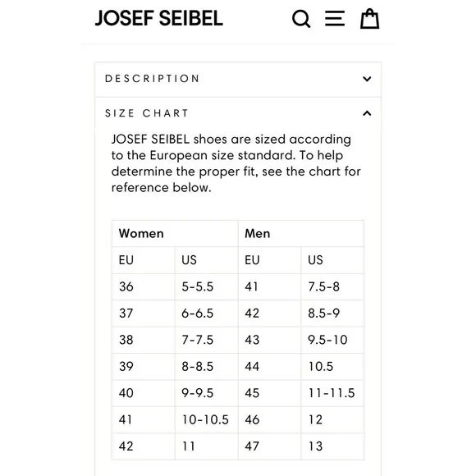
Task: Select the Women table header
Action: tap(175, 233)
